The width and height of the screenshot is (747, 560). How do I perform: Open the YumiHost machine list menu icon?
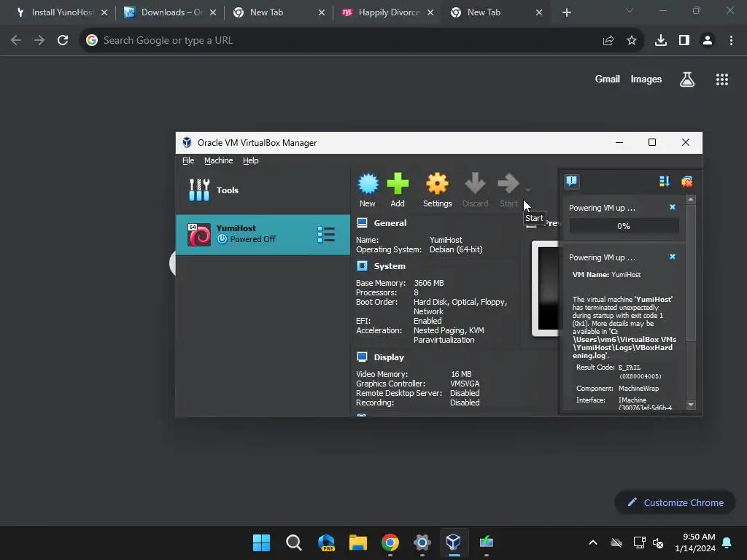[x=326, y=234]
